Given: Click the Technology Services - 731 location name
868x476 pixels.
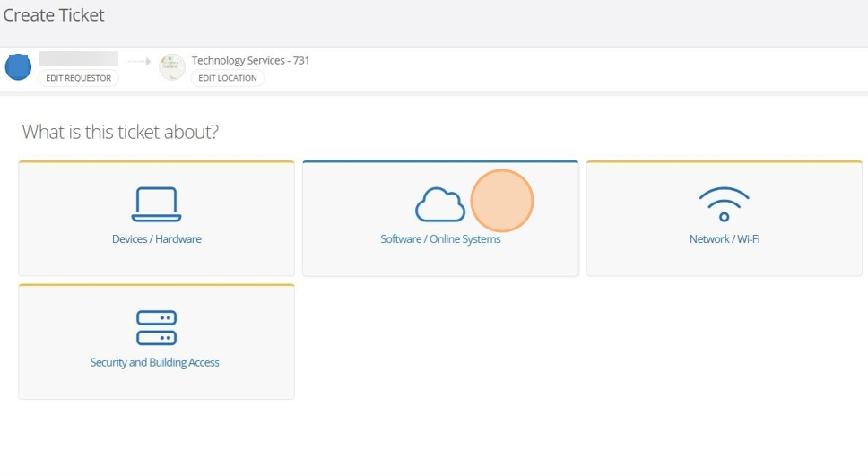Looking at the screenshot, I should pos(250,60).
